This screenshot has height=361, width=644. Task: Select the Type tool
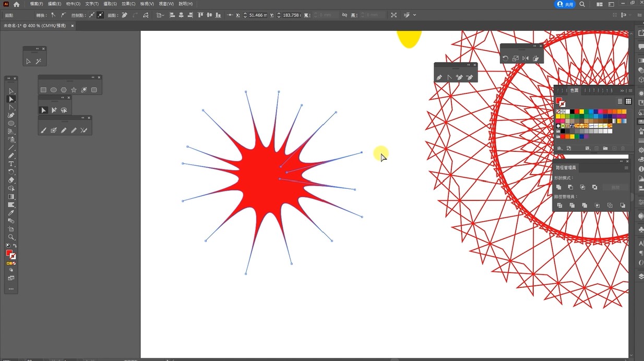tap(11, 164)
